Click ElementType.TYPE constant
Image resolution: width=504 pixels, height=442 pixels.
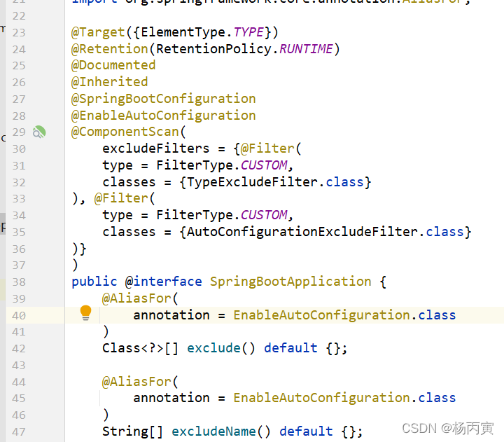(202, 32)
